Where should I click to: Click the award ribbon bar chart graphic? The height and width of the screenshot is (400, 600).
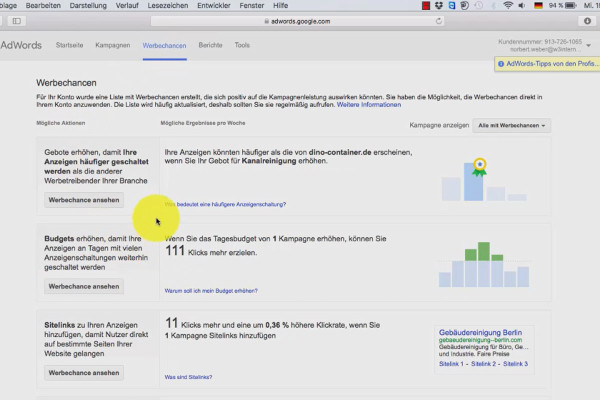click(484, 179)
